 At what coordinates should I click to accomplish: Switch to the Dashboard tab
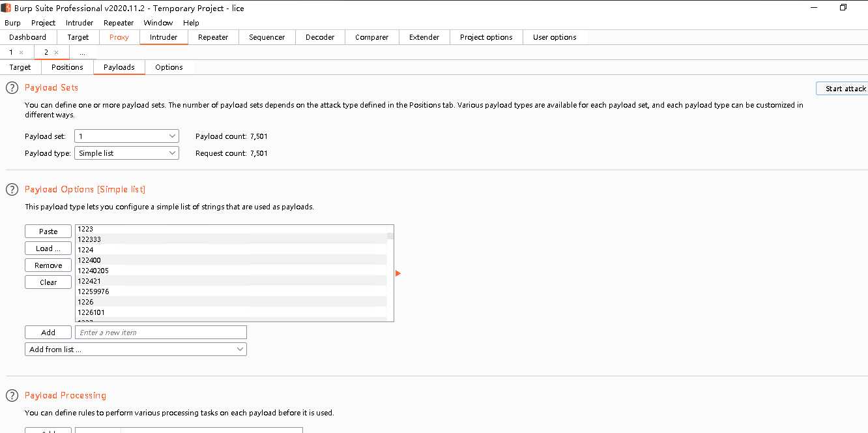point(28,37)
